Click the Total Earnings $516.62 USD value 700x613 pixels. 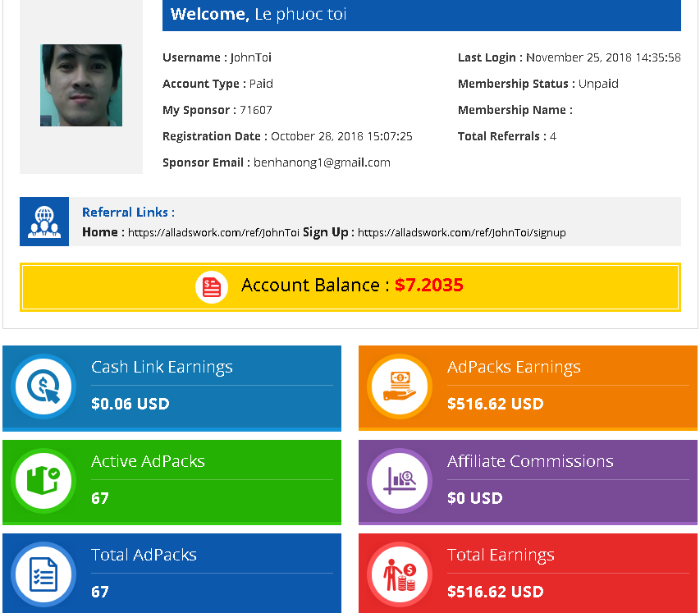496,592
